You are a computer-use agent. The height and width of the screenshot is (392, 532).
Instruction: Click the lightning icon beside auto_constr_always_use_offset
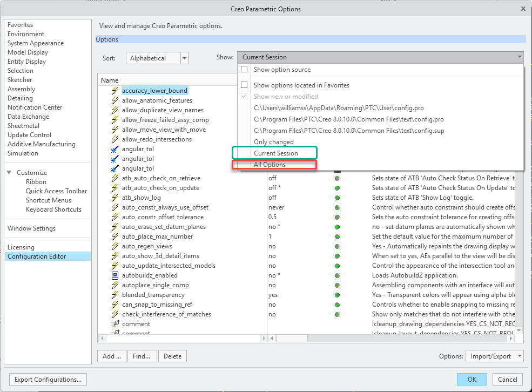(x=115, y=207)
